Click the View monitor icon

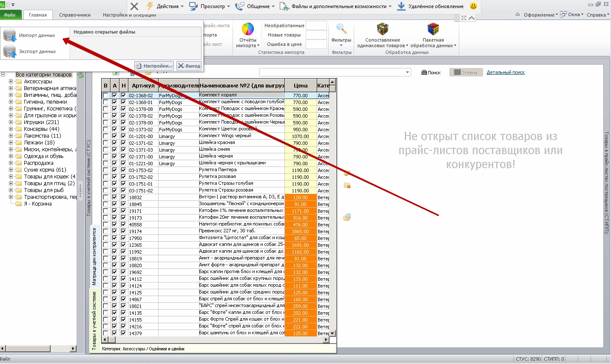(x=193, y=6)
